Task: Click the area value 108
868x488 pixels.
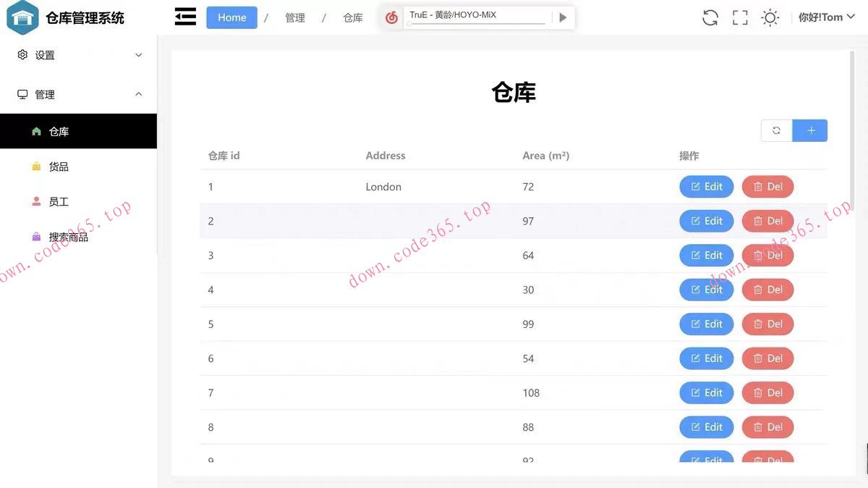Action: point(531,392)
